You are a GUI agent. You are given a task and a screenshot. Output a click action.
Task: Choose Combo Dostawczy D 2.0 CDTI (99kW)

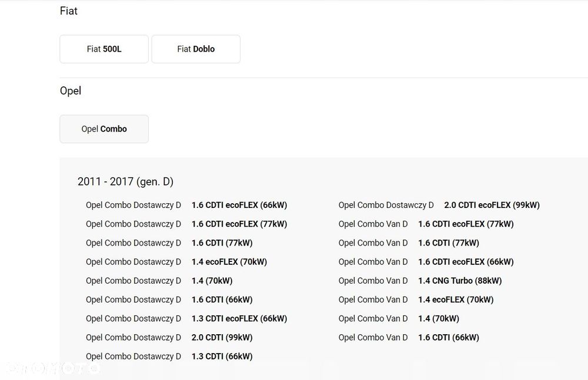[x=169, y=337]
